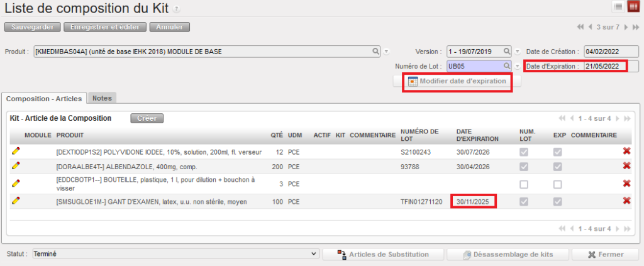Remove the BOUTEILLE plastique row using red X

[626, 184]
